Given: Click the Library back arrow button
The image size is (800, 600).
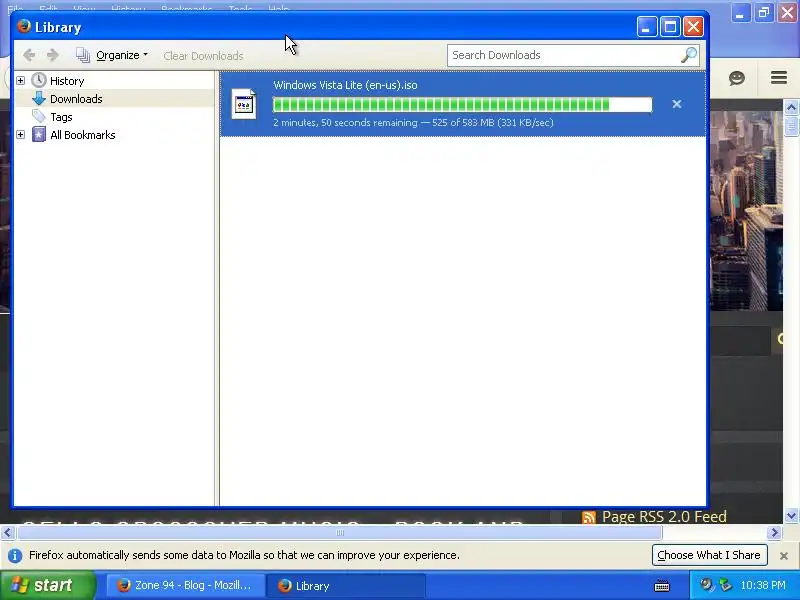Looking at the screenshot, I should [29, 55].
